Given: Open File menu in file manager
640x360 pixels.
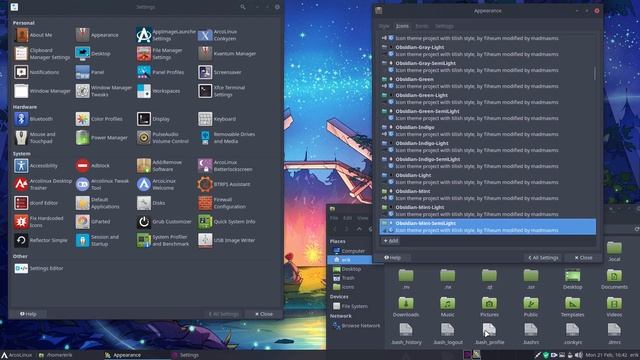Looking at the screenshot, I should coord(334,218).
